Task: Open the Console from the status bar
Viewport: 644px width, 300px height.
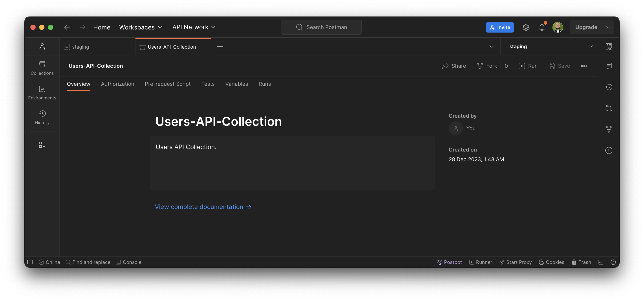Action: [x=129, y=262]
